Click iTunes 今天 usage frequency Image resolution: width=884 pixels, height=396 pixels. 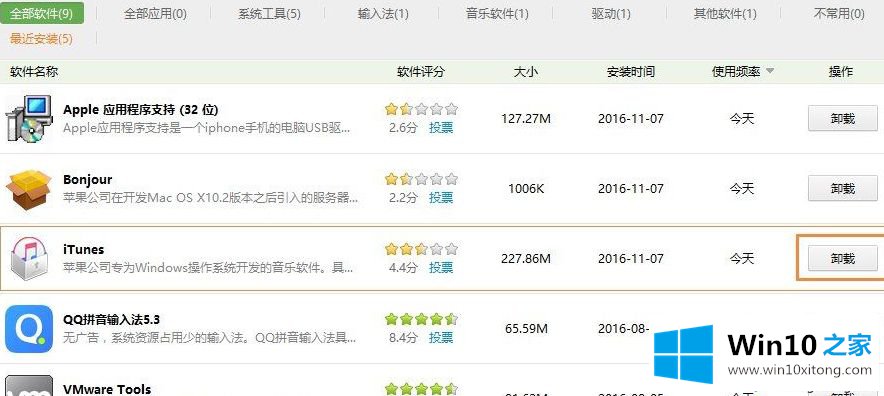point(742,258)
